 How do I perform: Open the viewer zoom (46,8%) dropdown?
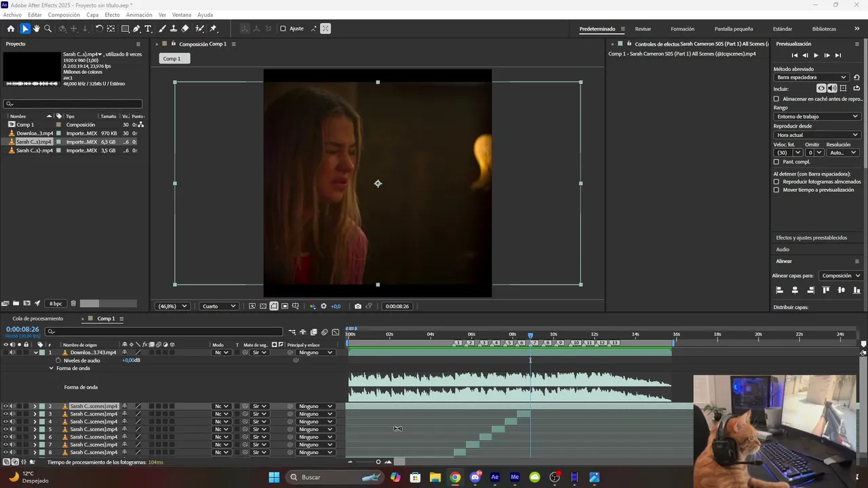click(x=172, y=306)
